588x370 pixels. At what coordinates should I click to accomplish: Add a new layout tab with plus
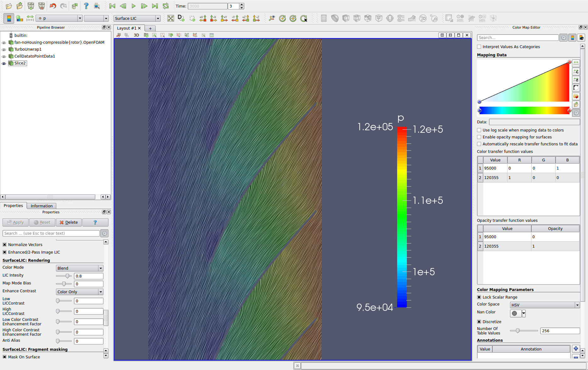point(150,28)
